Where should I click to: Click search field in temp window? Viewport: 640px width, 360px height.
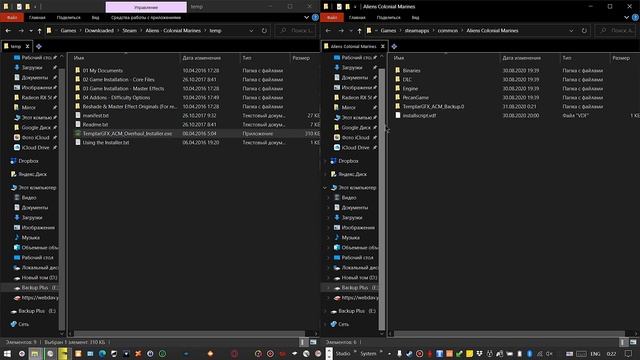296,31
